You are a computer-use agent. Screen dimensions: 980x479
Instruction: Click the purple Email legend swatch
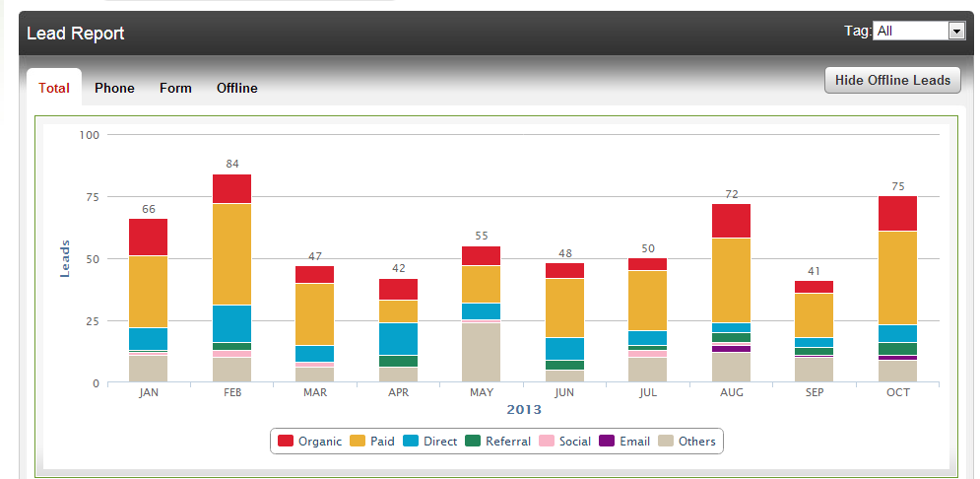coord(607,441)
